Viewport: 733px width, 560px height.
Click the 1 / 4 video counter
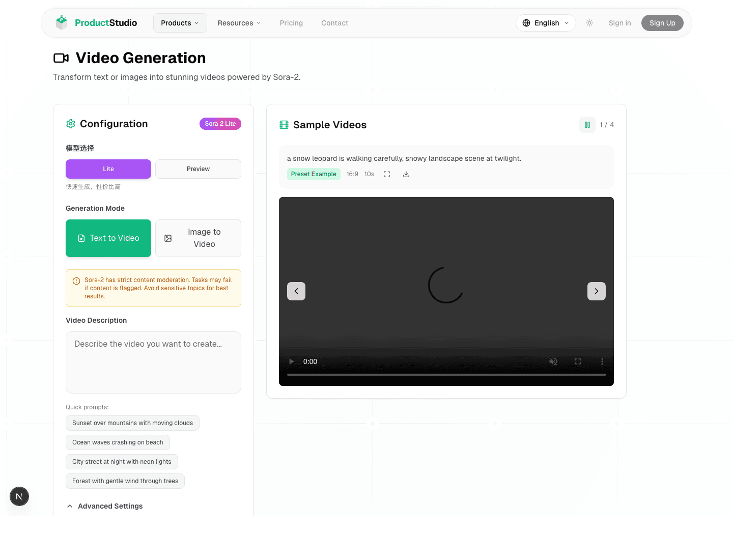coord(607,125)
